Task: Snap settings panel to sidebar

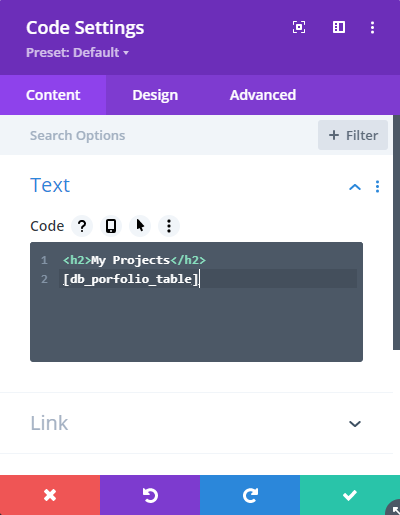Action: [x=339, y=27]
